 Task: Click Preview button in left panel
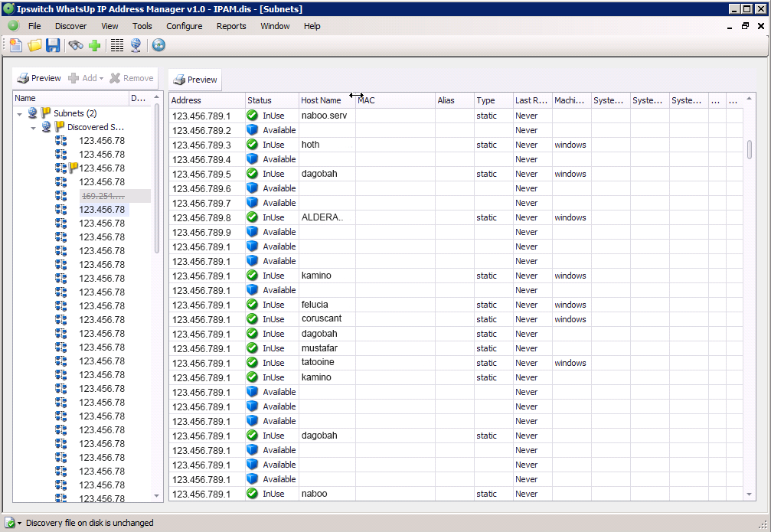[x=39, y=78]
